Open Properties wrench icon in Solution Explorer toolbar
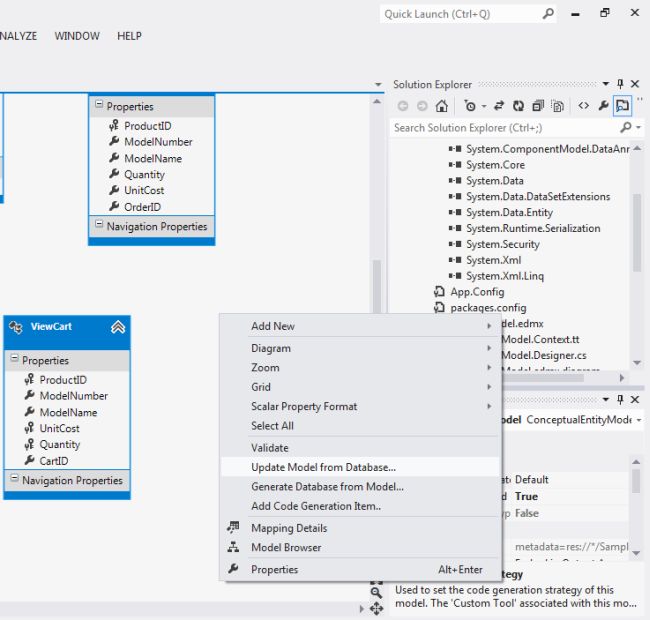The image size is (650, 620). click(x=603, y=106)
